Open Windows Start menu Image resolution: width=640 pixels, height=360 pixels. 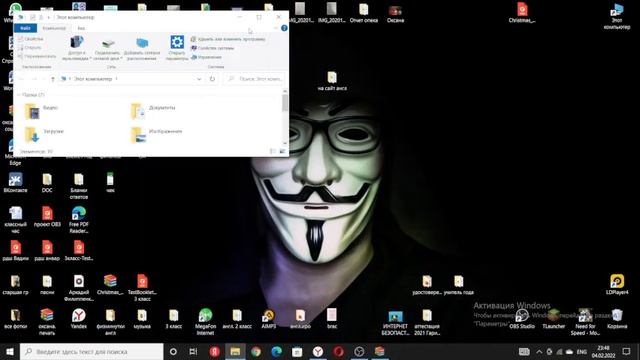coord(10,351)
